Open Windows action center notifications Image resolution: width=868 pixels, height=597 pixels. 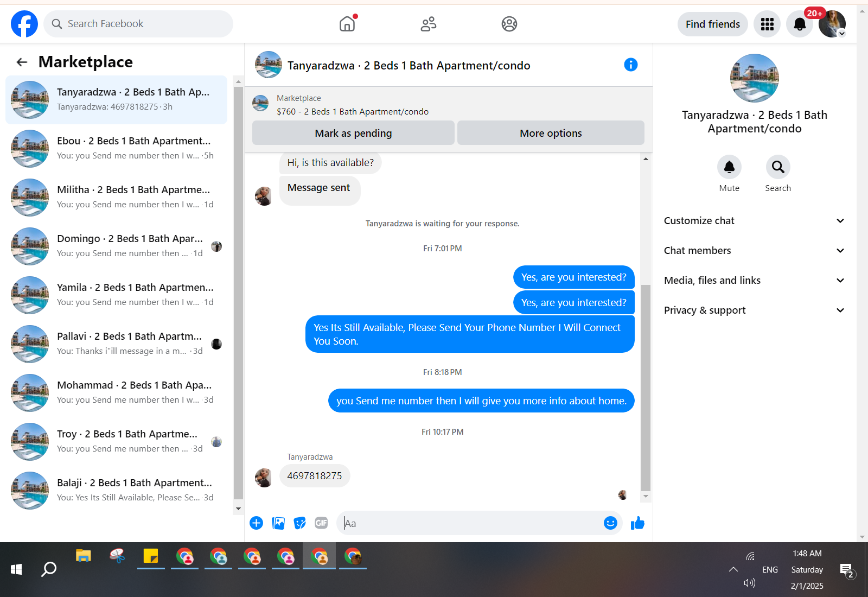[x=847, y=570]
